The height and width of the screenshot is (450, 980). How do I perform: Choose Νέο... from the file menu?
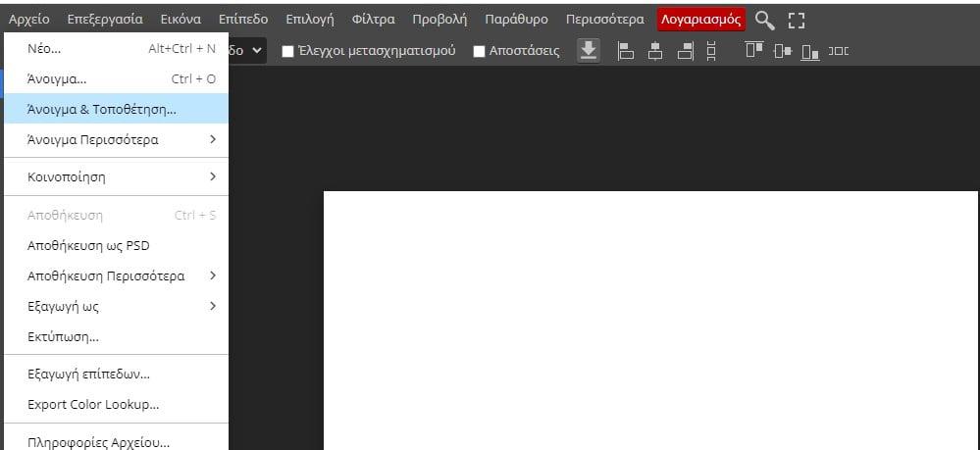coord(117,49)
